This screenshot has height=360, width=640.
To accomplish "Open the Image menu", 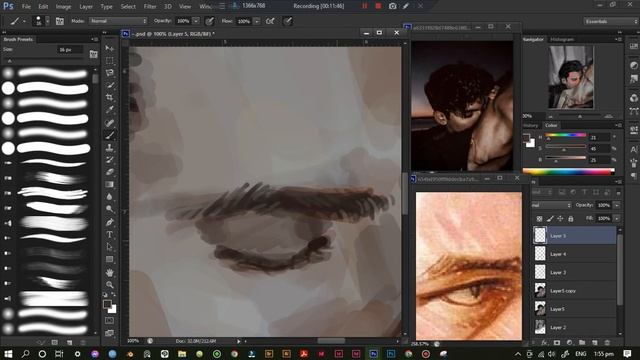I will (x=63, y=7).
